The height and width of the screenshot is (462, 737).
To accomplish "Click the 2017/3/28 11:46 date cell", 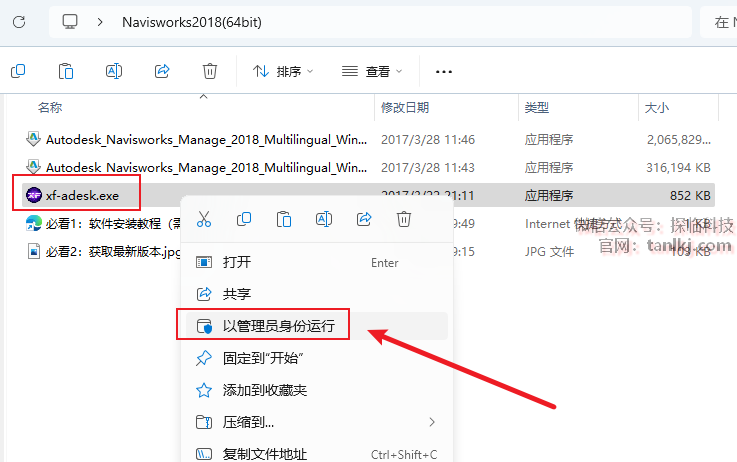I will coord(428,140).
